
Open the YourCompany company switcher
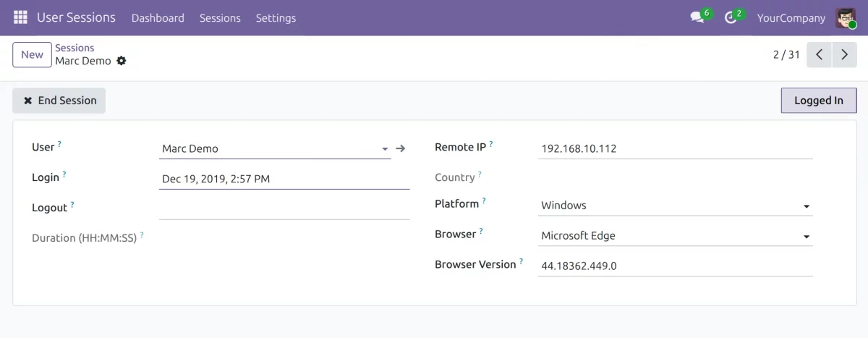[791, 17]
